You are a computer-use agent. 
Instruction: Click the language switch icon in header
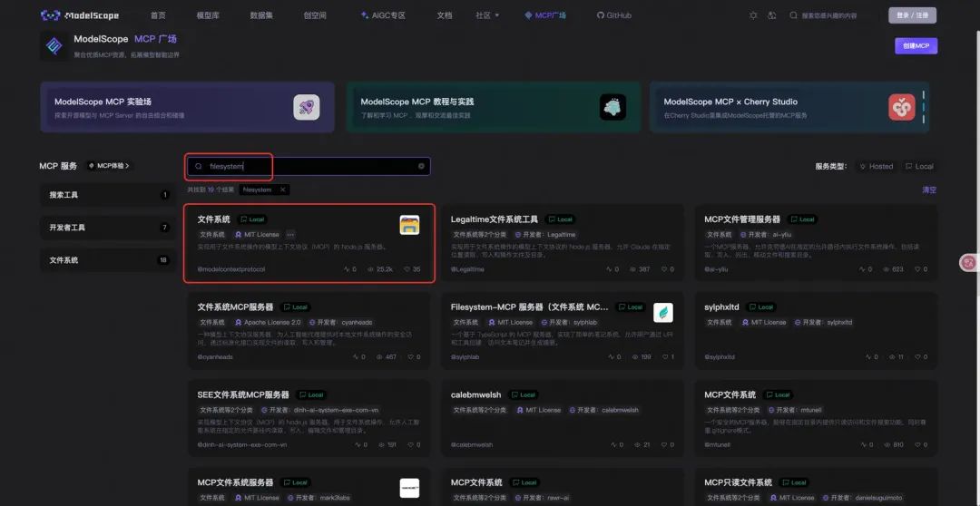(x=772, y=15)
